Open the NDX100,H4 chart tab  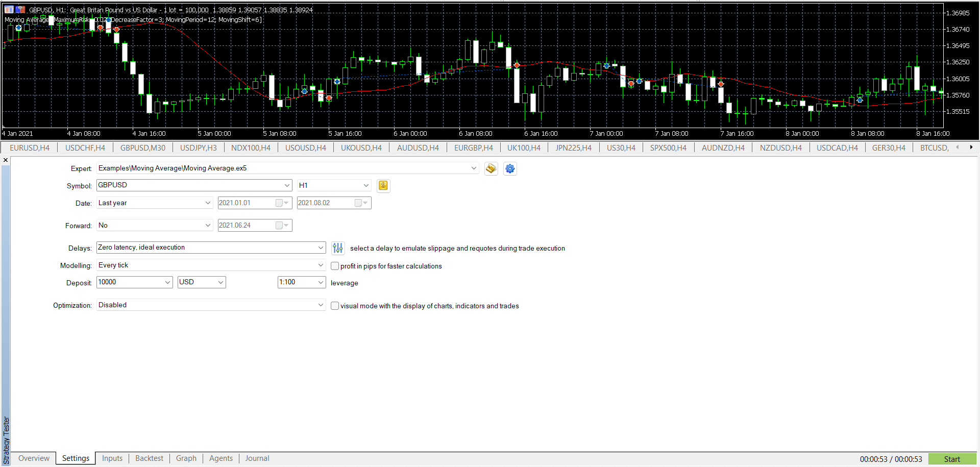(x=251, y=148)
